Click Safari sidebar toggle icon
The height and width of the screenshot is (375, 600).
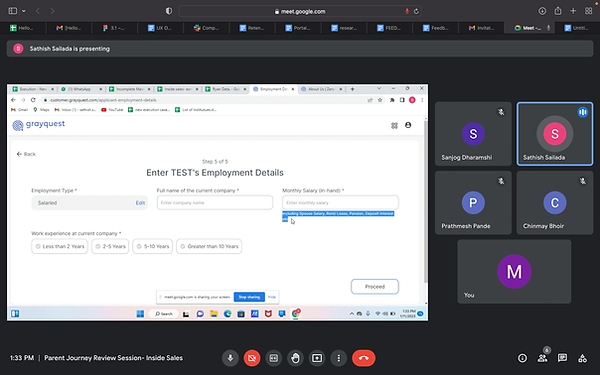13,11
